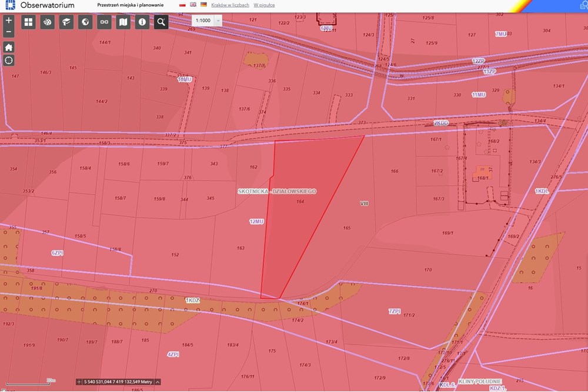The height and width of the screenshot is (392, 588).
Task: Open the graduation cap tool
Action: tap(66, 22)
